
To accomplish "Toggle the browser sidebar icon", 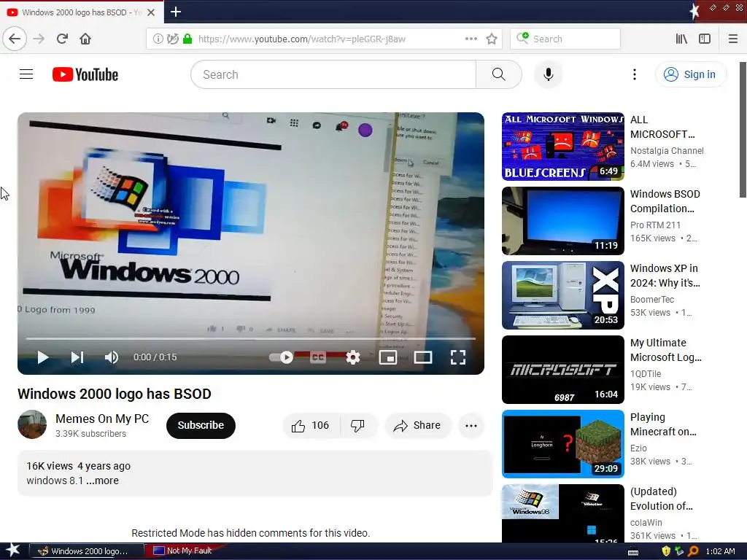I will pyautogui.click(x=705, y=39).
